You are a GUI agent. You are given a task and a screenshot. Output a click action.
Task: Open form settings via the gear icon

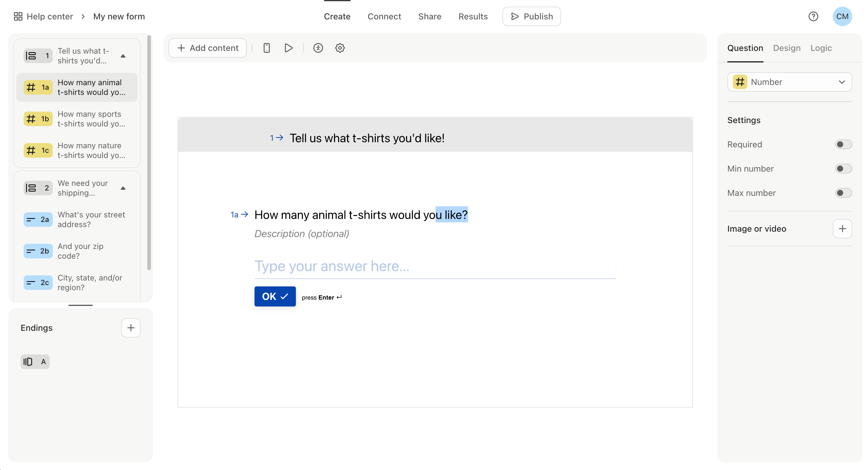pos(340,48)
